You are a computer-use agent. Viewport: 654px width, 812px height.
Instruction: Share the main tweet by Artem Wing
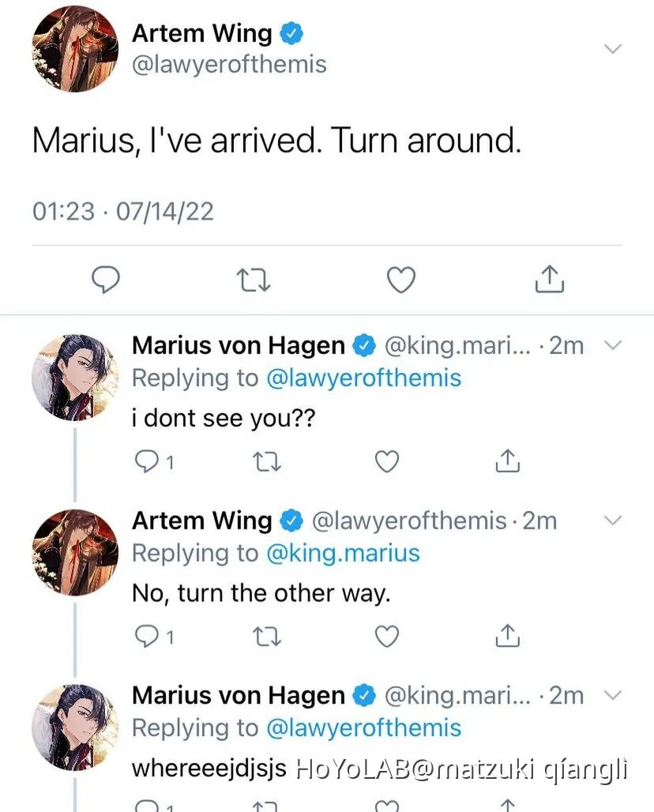pyautogui.click(x=549, y=279)
